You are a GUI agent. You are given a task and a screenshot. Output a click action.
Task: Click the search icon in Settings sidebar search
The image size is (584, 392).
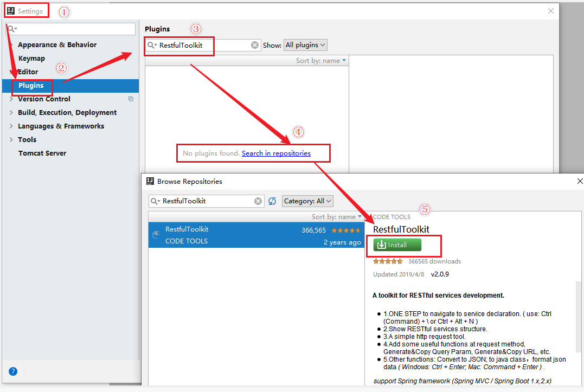coord(12,29)
